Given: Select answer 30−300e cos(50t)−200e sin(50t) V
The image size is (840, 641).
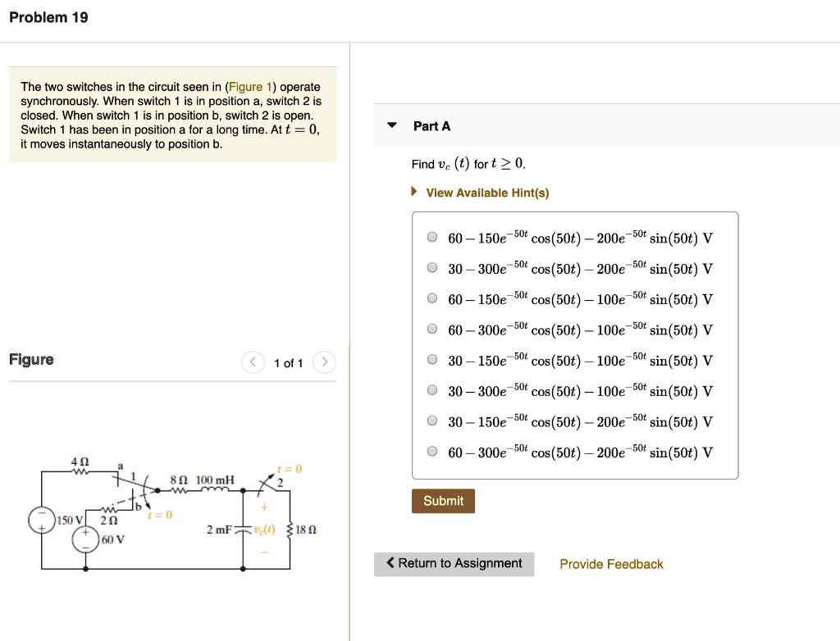Looking at the screenshot, I should [431, 267].
